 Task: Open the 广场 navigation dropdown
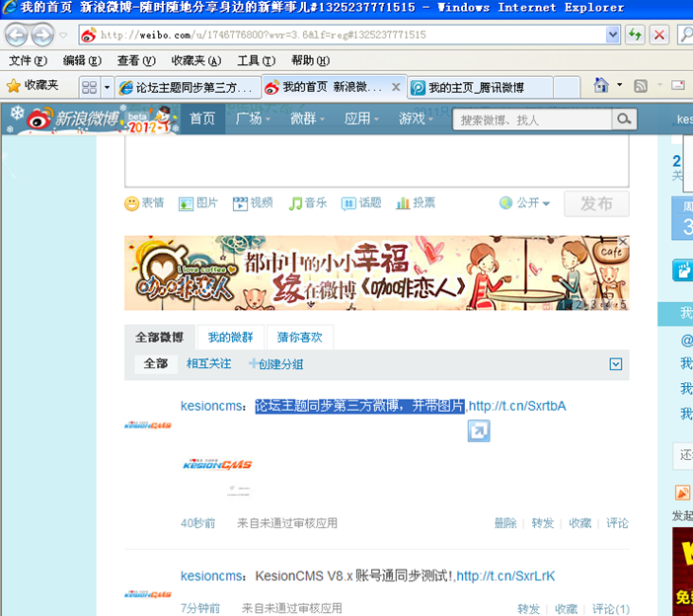coord(253,118)
